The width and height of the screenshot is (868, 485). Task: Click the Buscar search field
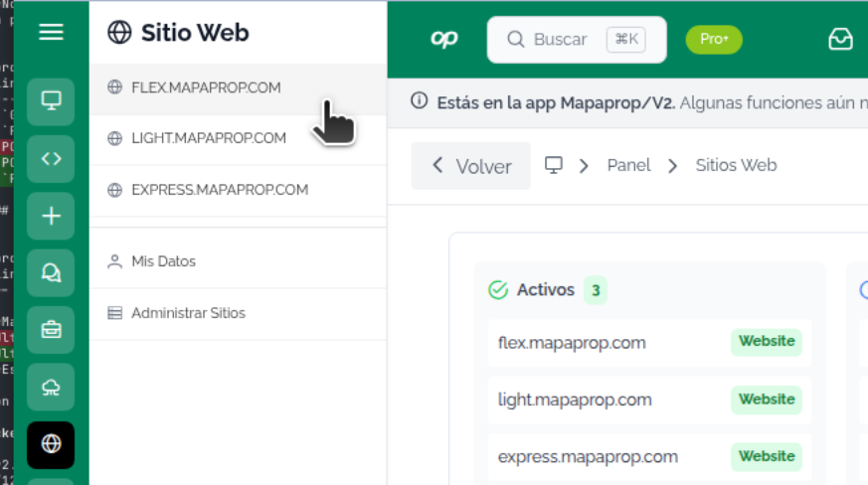(577, 40)
